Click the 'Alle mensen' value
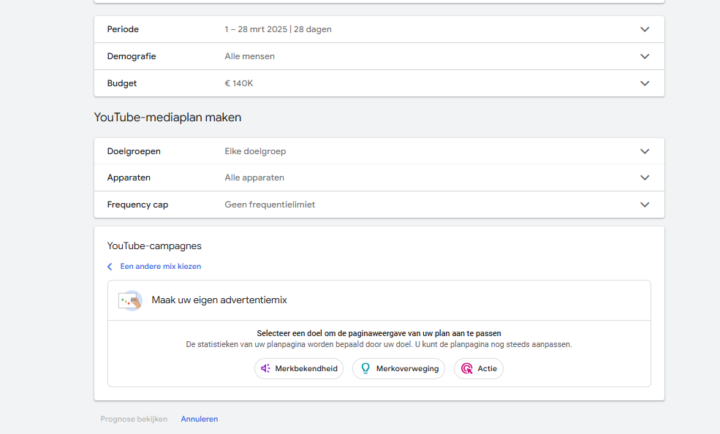The image size is (720, 434). pos(250,56)
